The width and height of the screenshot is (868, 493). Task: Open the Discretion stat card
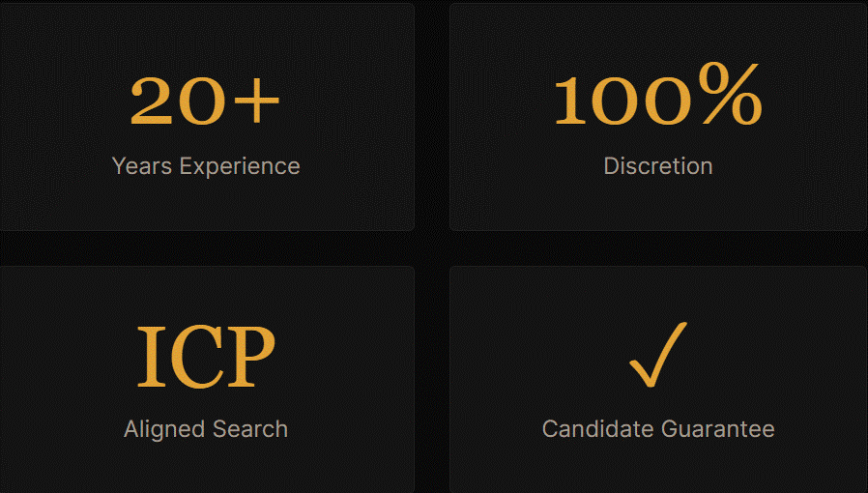(x=658, y=117)
